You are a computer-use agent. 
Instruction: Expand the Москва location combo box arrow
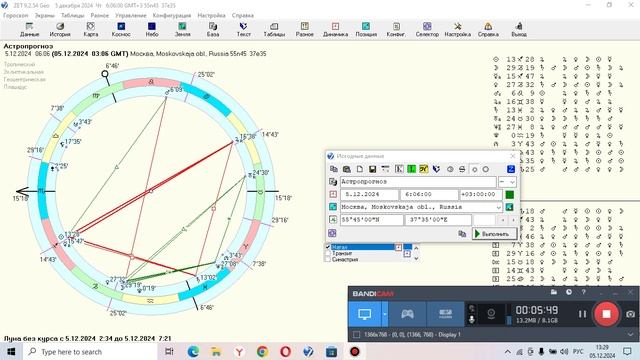pyautogui.click(x=498, y=207)
